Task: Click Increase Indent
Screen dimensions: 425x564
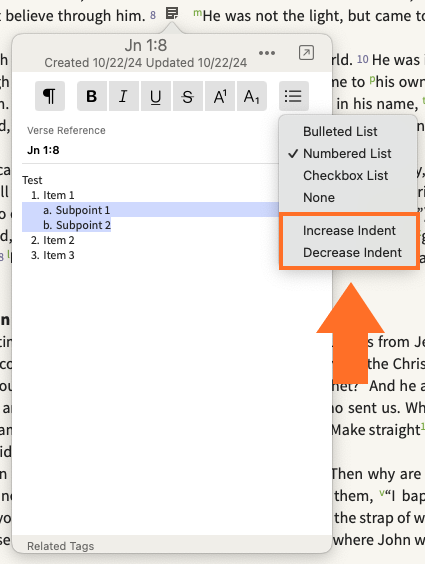Action: [x=349, y=231]
